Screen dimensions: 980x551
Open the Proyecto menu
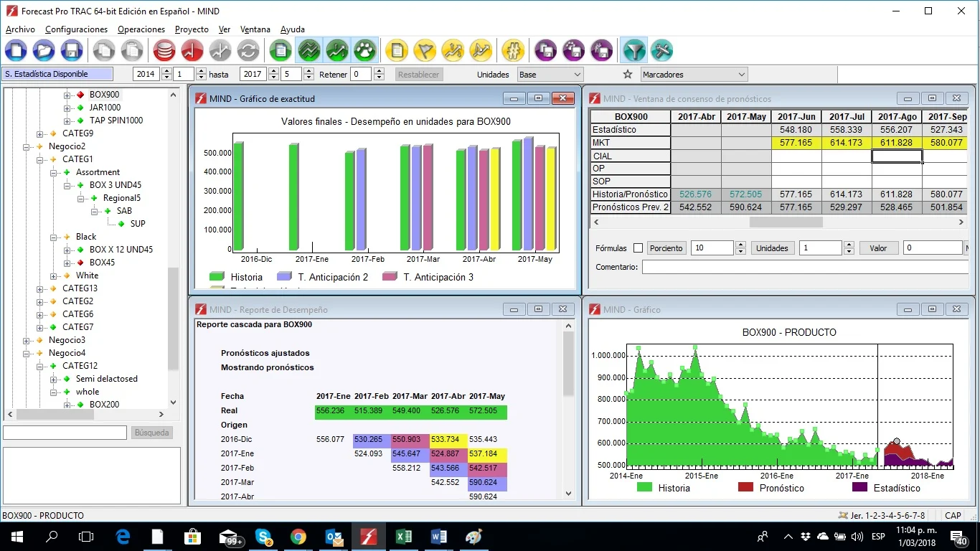tap(192, 29)
